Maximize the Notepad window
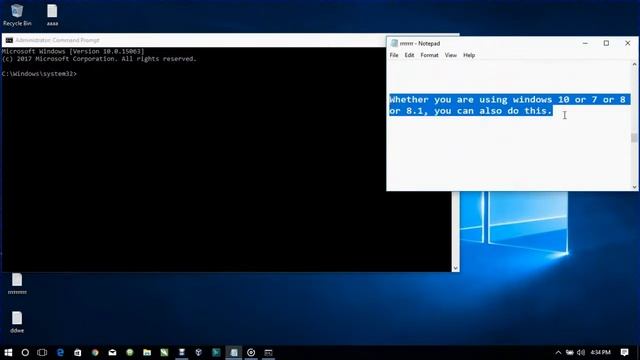 [606, 43]
